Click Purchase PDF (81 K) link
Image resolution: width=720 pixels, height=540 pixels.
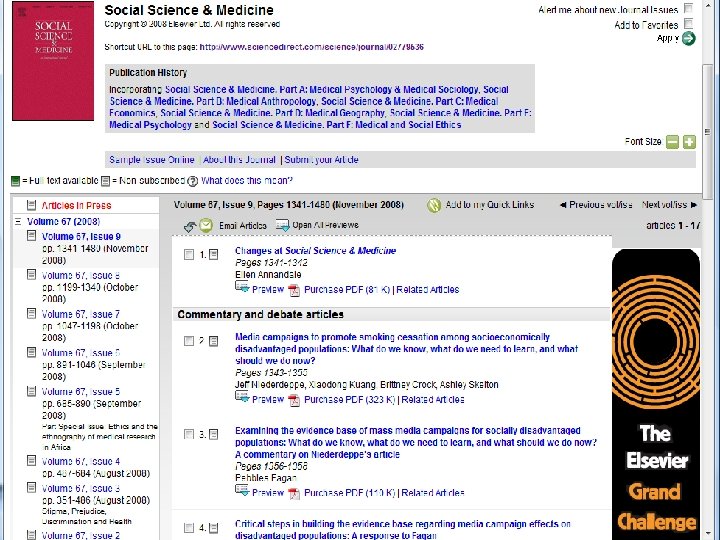[347, 290]
